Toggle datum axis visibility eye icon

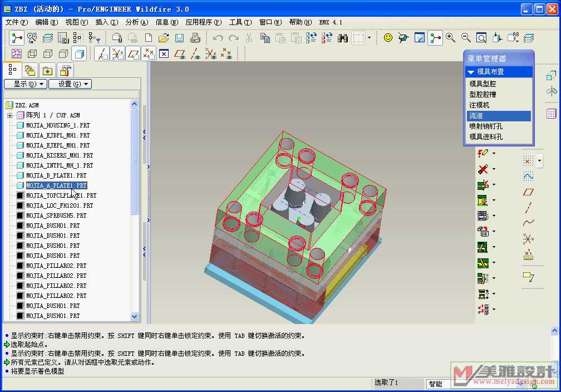(x=195, y=54)
